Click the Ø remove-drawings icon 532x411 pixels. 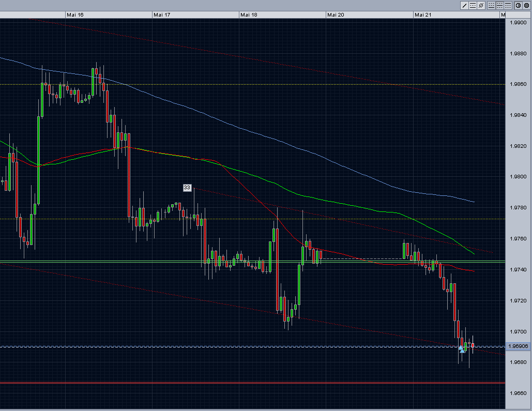tap(482, 5)
